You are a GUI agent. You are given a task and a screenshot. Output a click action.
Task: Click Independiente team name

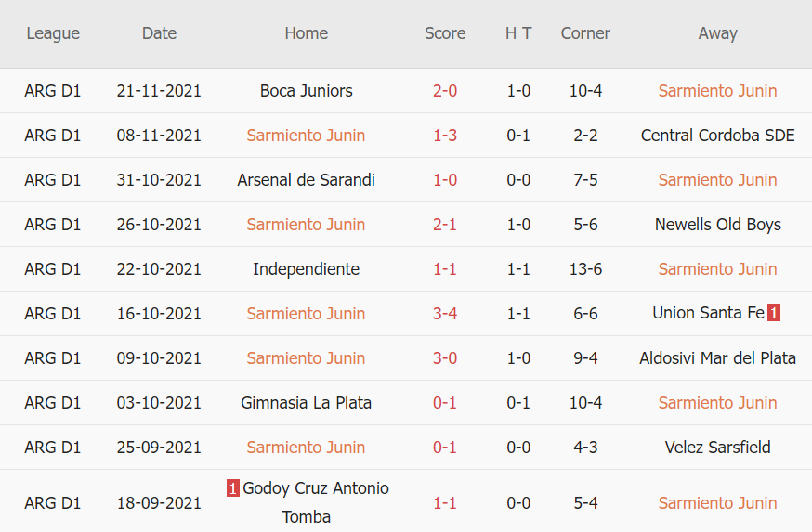tap(306, 269)
